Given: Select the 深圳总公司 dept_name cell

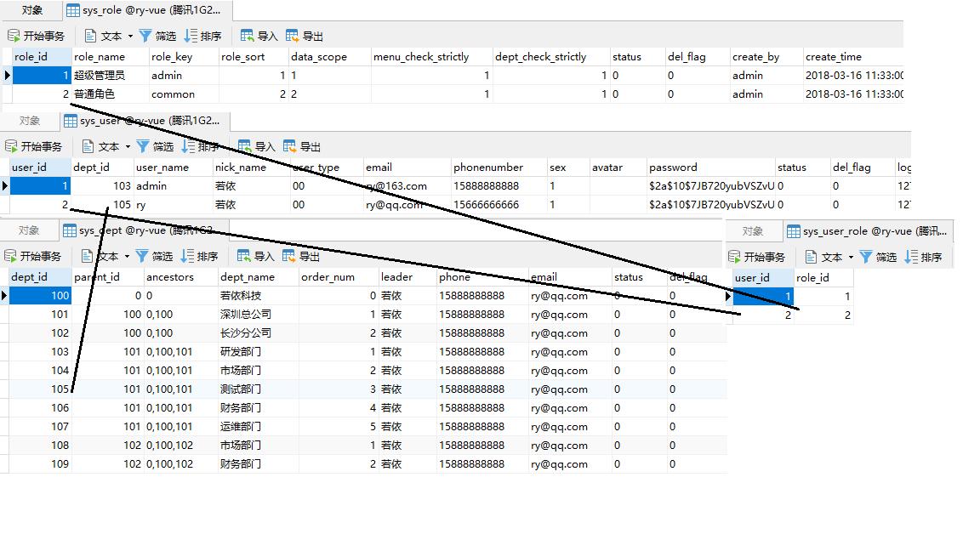Looking at the screenshot, I should (x=258, y=315).
